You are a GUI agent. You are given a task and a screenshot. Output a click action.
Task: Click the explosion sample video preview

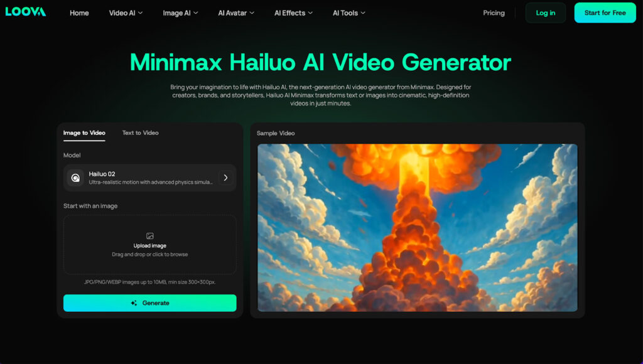coord(417,227)
